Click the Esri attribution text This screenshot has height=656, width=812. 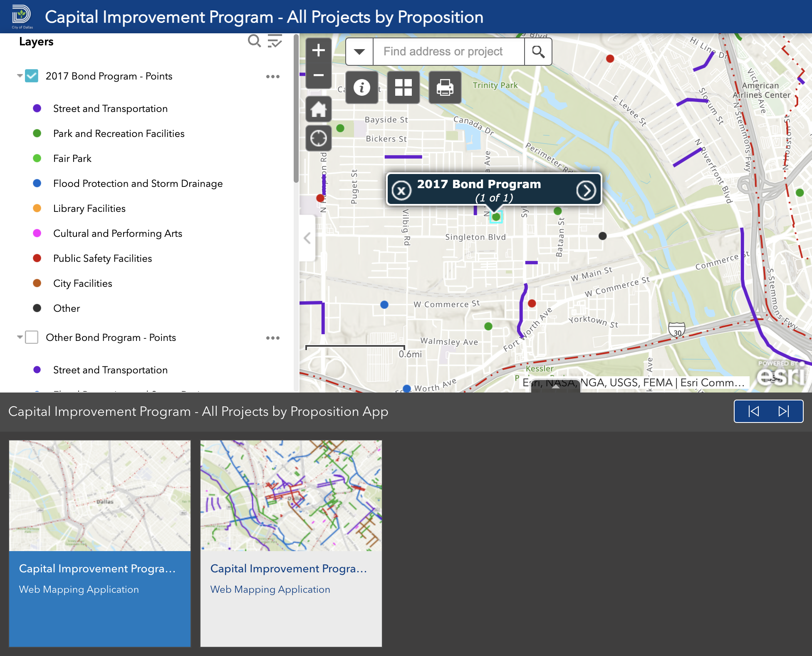click(633, 383)
